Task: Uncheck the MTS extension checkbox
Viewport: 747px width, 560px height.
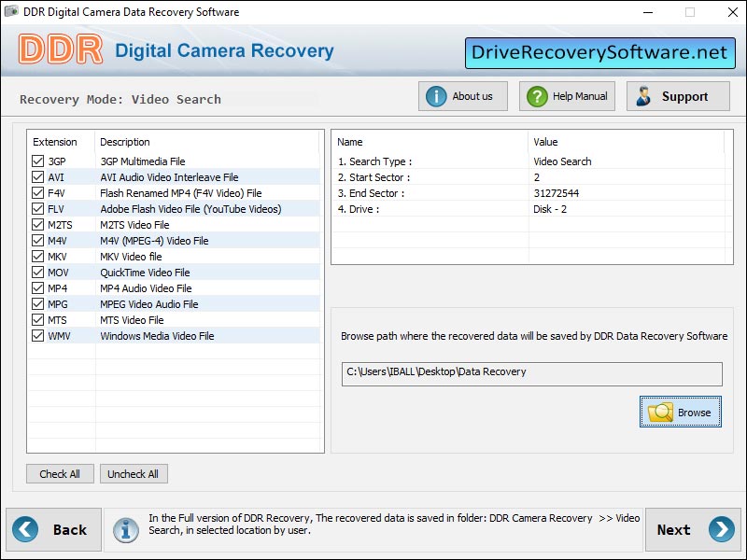Action: click(37, 319)
